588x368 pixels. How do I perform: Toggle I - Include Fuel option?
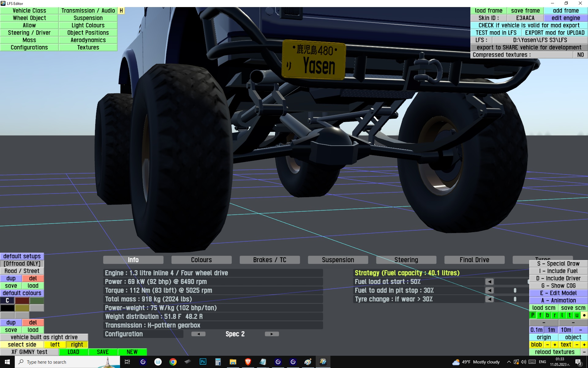tap(558, 271)
